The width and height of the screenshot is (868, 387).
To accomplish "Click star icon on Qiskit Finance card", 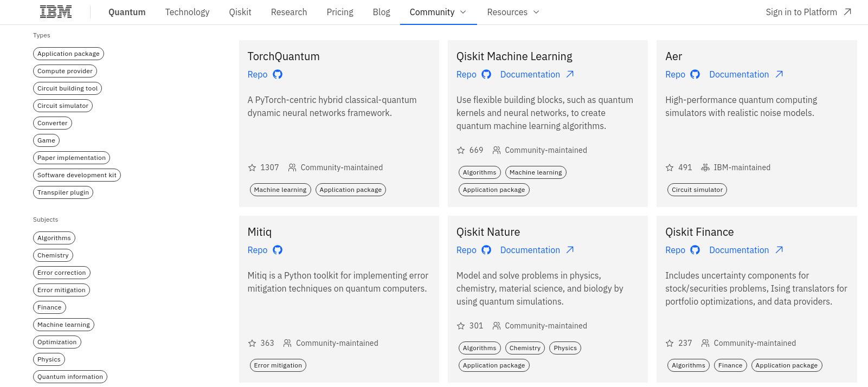I will [670, 344].
